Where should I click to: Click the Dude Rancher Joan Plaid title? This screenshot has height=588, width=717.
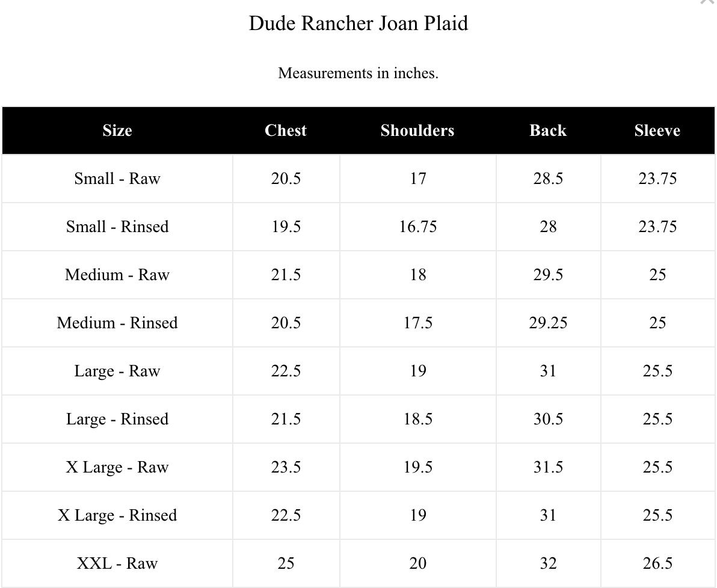358,23
